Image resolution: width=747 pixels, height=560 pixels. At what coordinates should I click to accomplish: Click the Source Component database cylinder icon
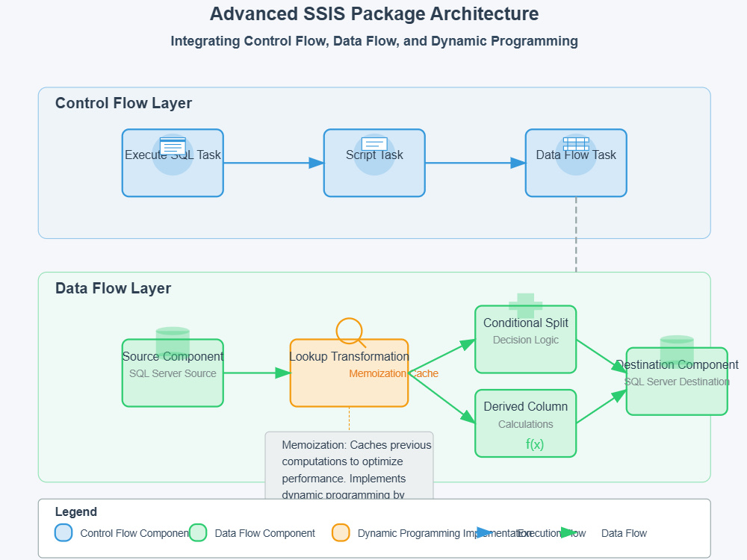coord(173,341)
